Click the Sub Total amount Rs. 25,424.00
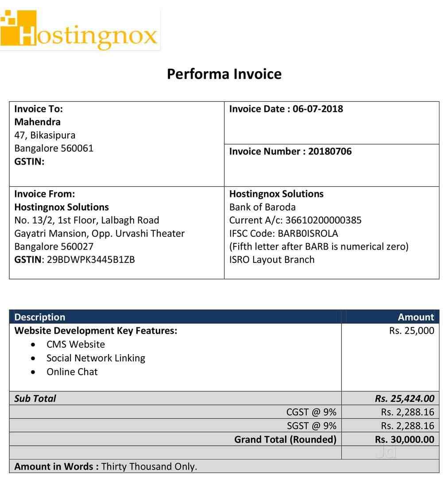The image size is (445, 504). (x=404, y=398)
